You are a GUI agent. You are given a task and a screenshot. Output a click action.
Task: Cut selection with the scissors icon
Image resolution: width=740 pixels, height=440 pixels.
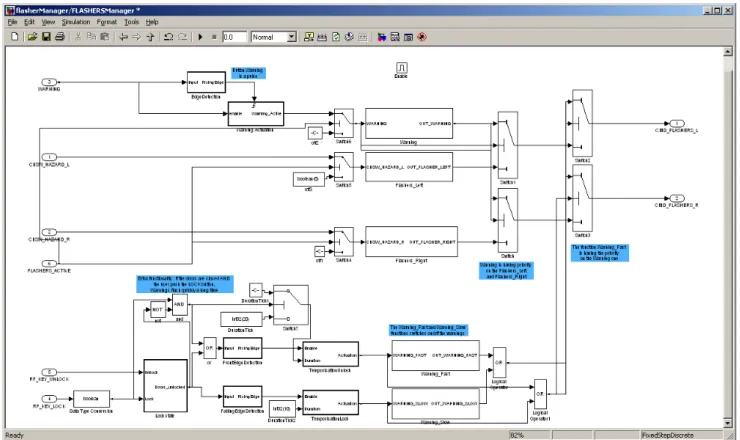pos(78,37)
